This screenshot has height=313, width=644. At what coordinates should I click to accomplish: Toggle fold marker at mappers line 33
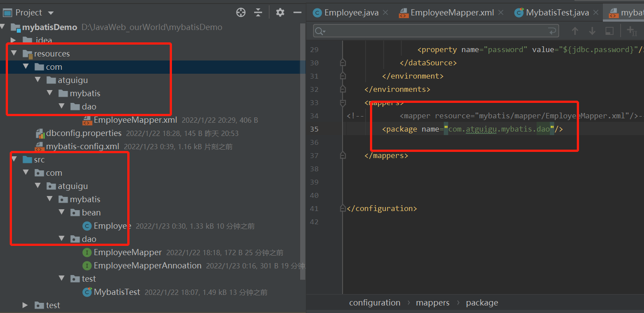343,102
